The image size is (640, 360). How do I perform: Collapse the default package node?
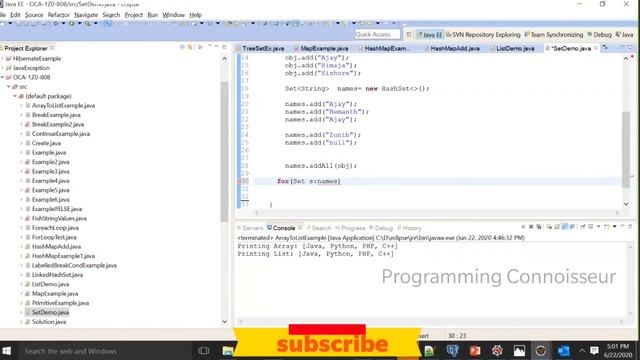(x=15, y=96)
